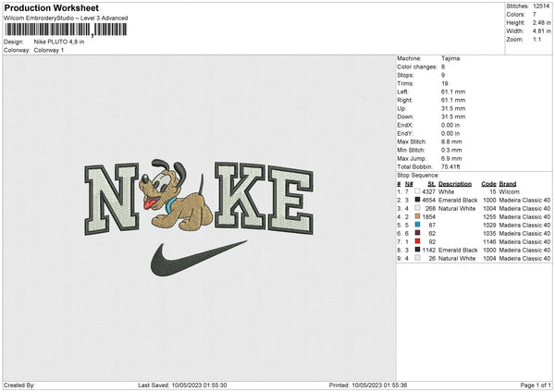Click the Total Bobbin value 75.41ft
555x392 pixels.
click(450, 166)
